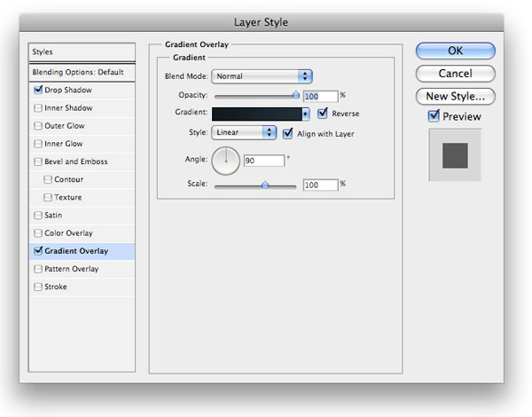Open the Styles list header
The height and width of the screenshot is (417, 532).
click(82, 52)
